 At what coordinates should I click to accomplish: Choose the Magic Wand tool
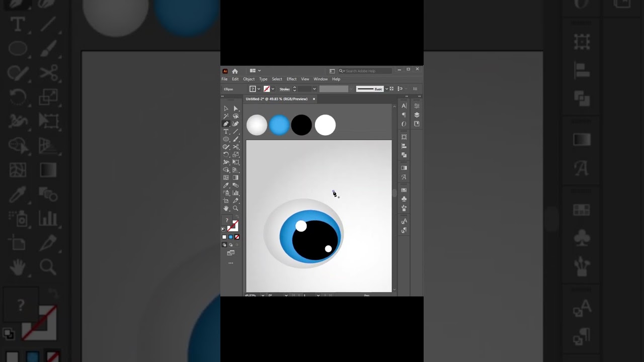tap(226, 116)
